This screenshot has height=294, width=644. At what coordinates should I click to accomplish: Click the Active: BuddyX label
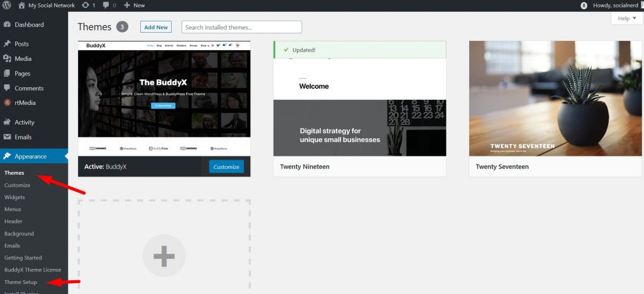click(x=105, y=166)
